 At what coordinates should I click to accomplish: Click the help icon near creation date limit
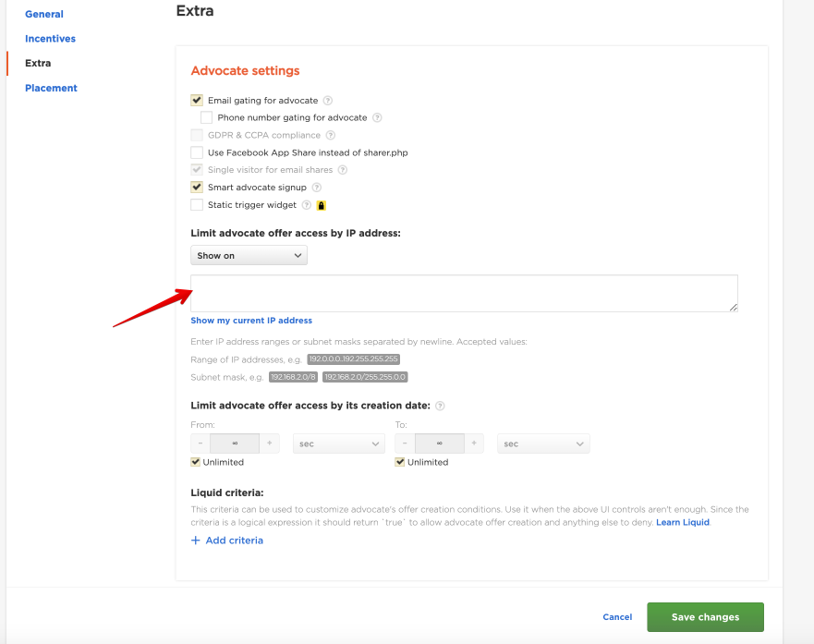(x=439, y=406)
